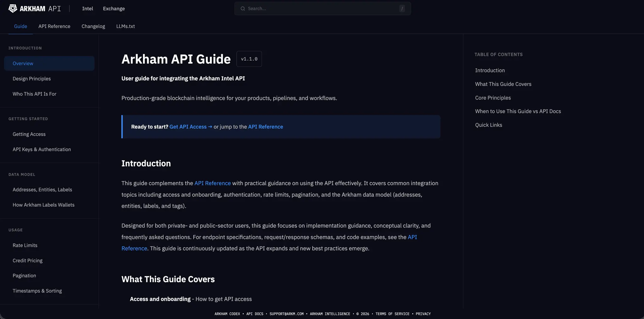Click the TABLE OF CONTENTS heading
Screen dimensions: 644x319
click(x=499, y=54)
